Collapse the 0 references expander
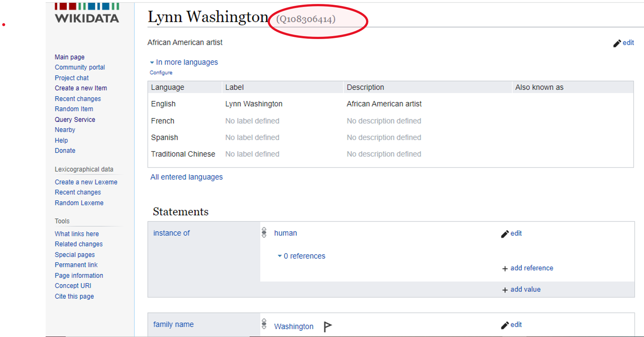The image size is (644, 337). (300, 256)
